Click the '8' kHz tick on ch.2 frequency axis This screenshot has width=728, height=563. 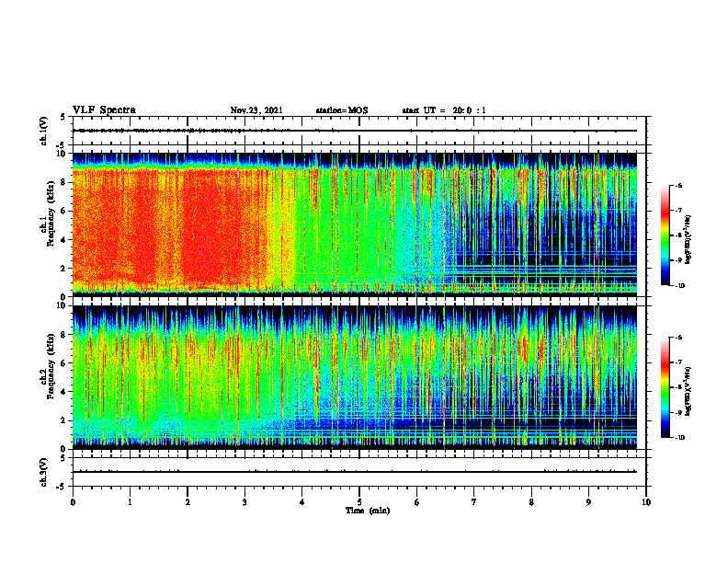click(x=64, y=335)
